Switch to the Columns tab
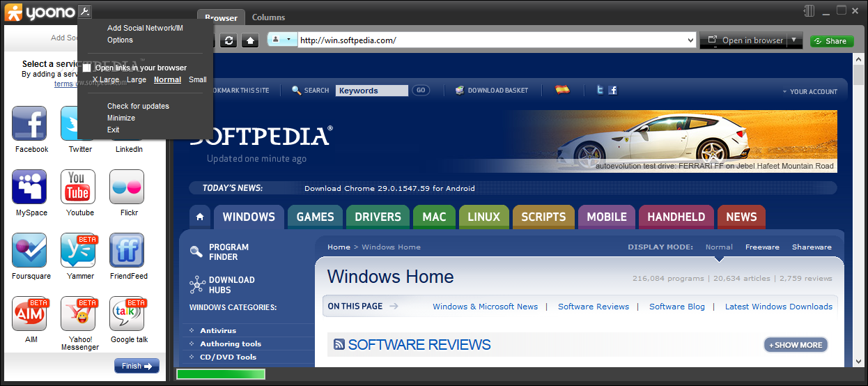Image resolution: width=868 pixels, height=386 pixels. coord(268,17)
